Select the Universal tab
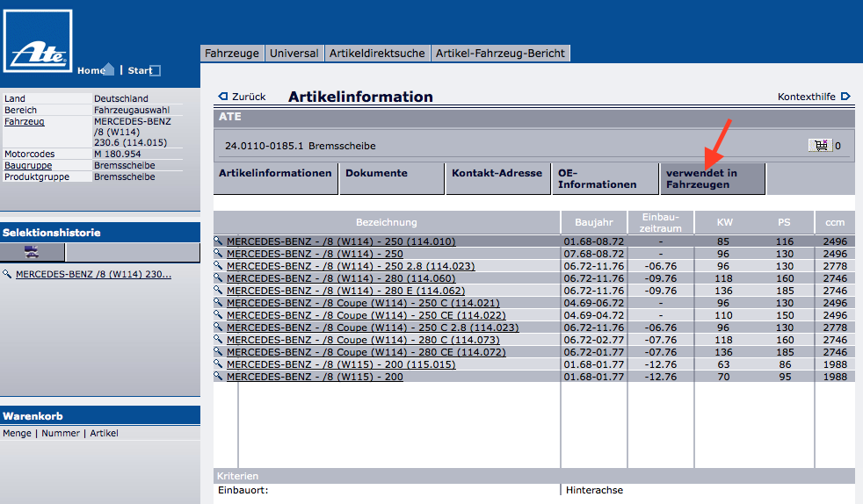Screen dimensions: 863x504 click(x=294, y=54)
